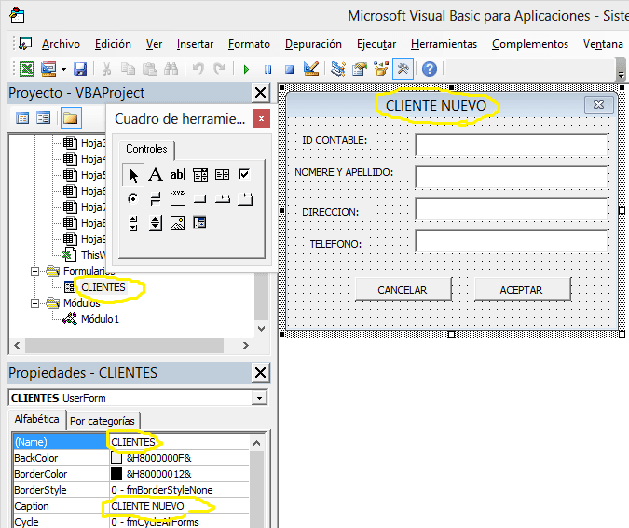
Task: Select the Image tool in toolbox
Action: [x=177, y=223]
